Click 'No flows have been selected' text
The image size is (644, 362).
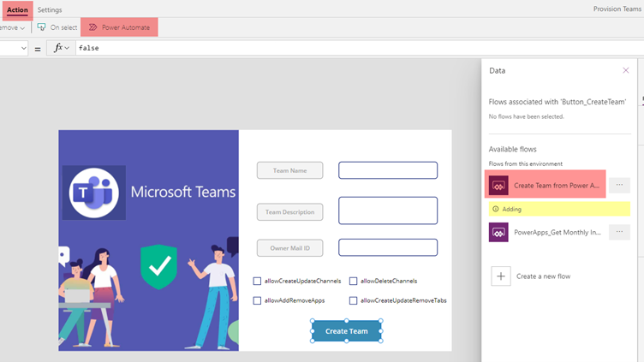point(526,116)
